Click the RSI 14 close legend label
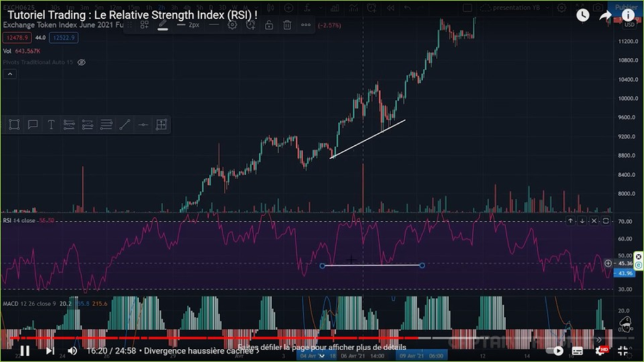The height and width of the screenshot is (362, 644). coord(19,221)
